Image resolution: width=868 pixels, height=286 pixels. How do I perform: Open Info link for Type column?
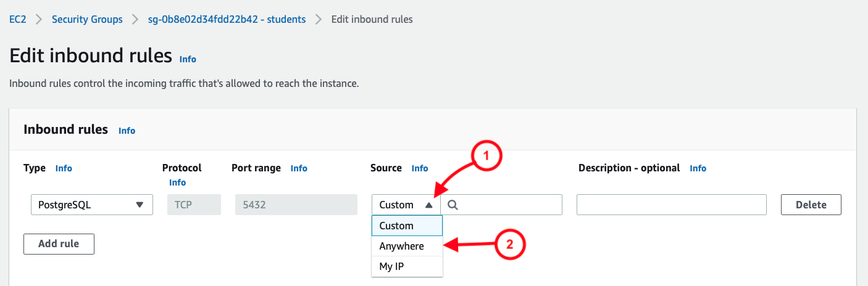(64, 168)
